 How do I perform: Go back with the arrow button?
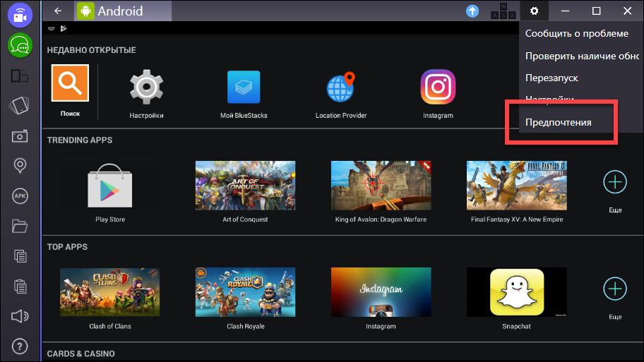(58, 11)
